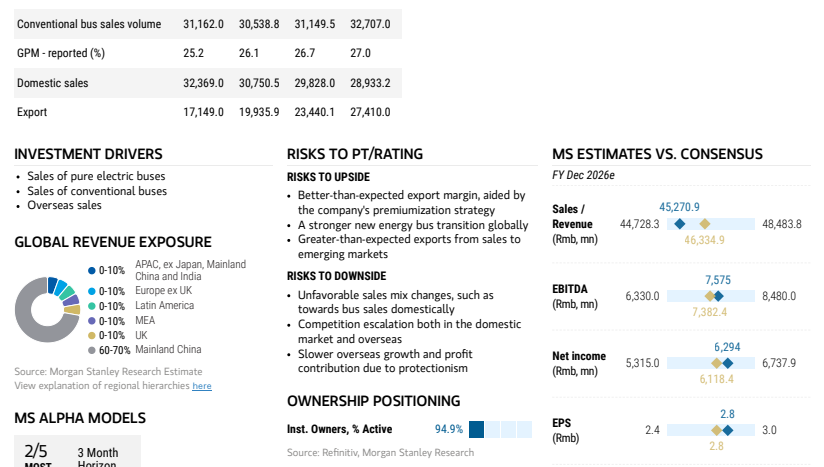
Task: Click the EBITDA low estimate 6,330.0
Action: pyautogui.click(x=642, y=296)
